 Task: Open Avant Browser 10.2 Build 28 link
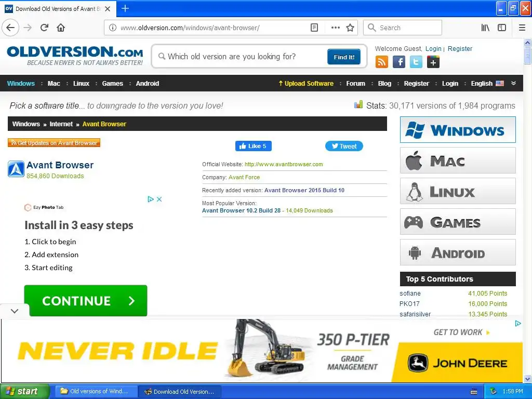(241, 210)
